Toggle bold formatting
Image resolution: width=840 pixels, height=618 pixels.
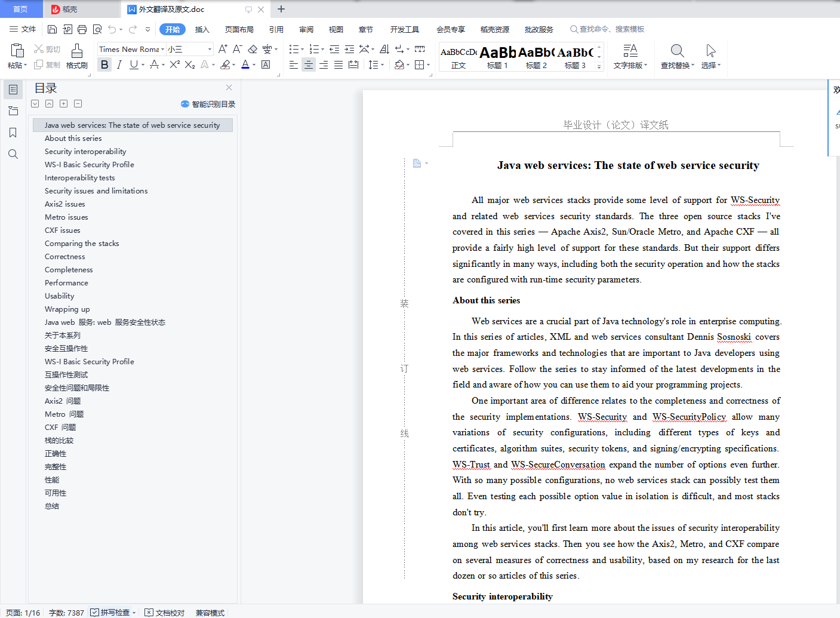coord(104,64)
